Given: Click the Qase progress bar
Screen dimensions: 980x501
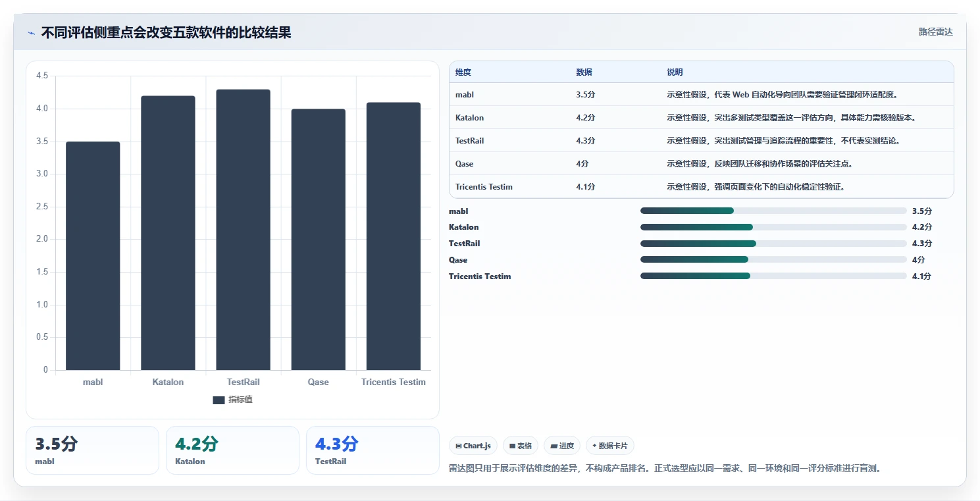Looking at the screenshot, I should click(773, 260).
